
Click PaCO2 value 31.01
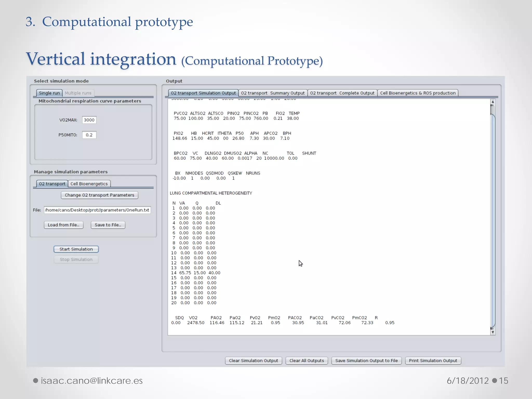tap(322, 323)
